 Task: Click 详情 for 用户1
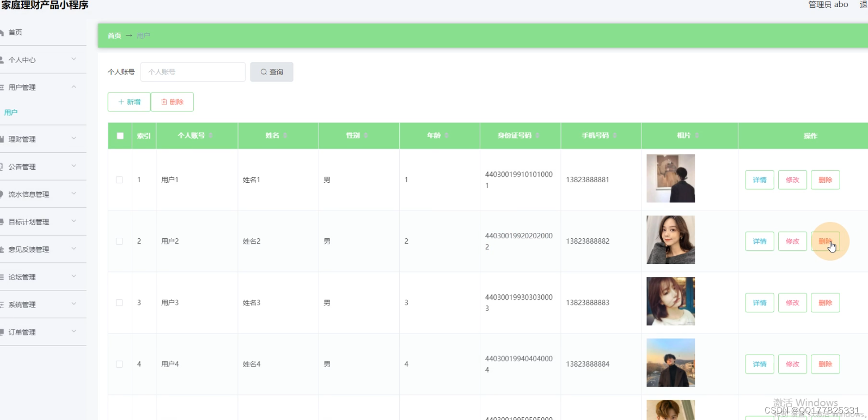(x=760, y=180)
